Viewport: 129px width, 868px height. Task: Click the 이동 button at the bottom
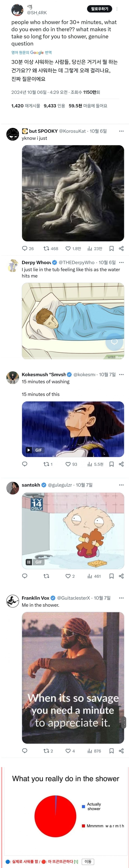pos(88,861)
